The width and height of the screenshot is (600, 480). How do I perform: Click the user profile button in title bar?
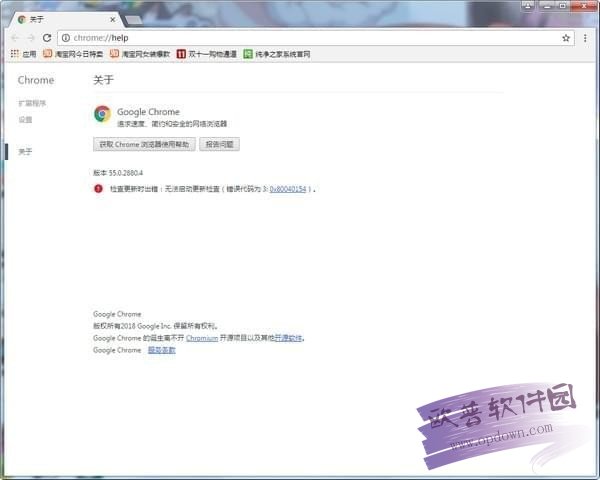pyautogui.click(x=528, y=5)
